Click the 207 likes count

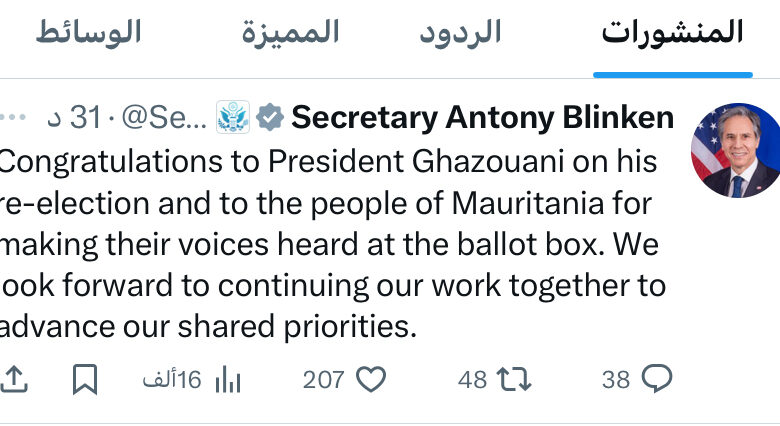tap(323, 380)
